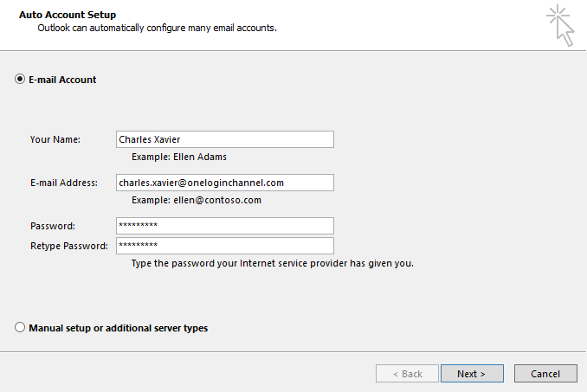Click the 'Example: ellen@contoso.com' hint text
This screenshot has width=587, height=392.
tap(197, 200)
